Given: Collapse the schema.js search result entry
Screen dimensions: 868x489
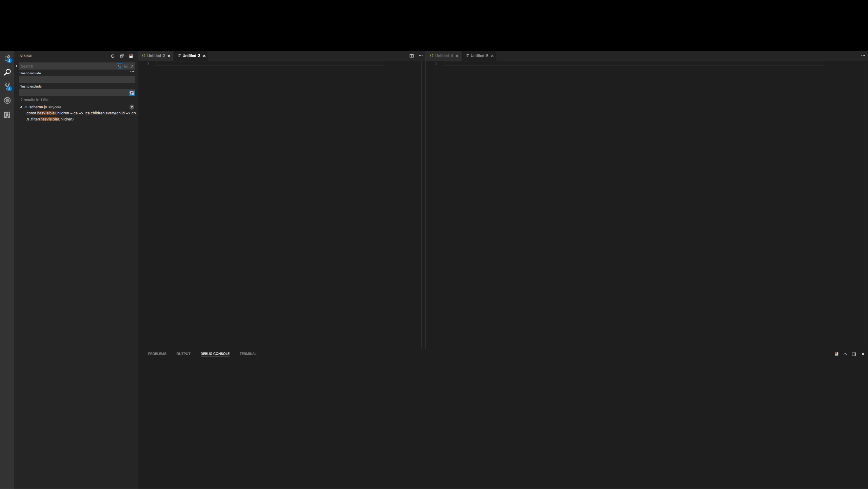Looking at the screenshot, I should click(x=21, y=107).
